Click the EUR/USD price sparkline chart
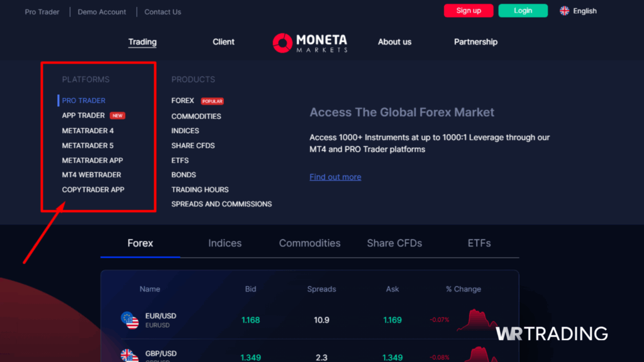Viewport: 644px width, 362px height. (x=478, y=320)
